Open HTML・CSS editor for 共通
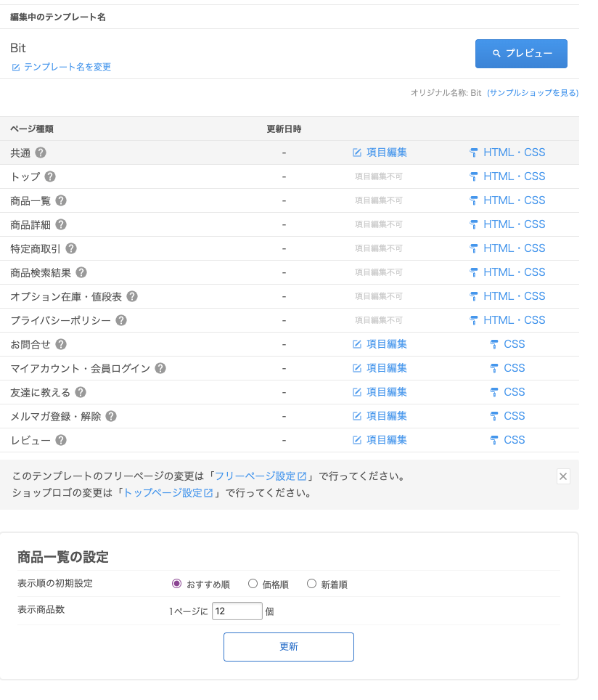 tap(507, 152)
